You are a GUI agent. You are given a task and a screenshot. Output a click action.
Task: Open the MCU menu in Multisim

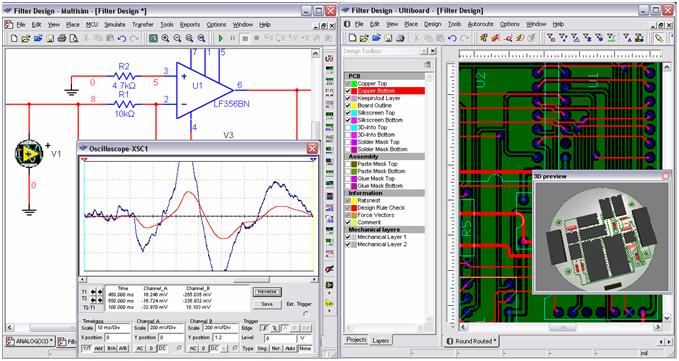pyautogui.click(x=92, y=25)
